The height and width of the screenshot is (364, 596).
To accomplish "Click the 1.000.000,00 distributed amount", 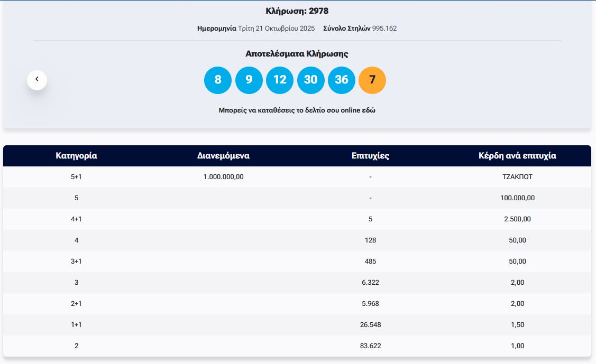I will (223, 177).
